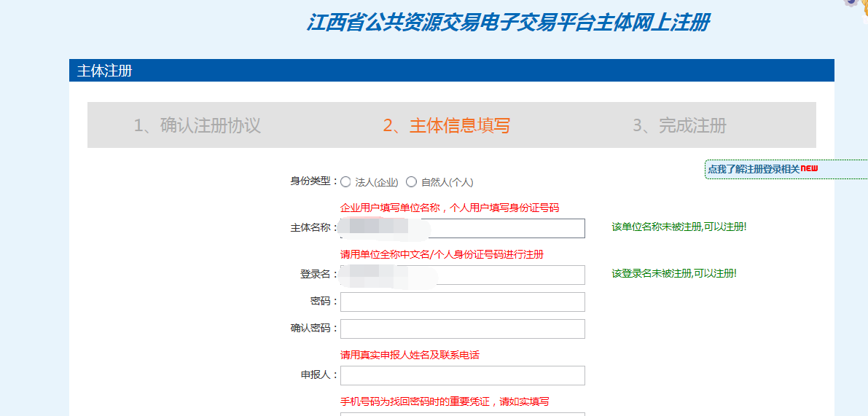The width and height of the screenshot is (868, 416).
Task: Click the hint 手机号码为找回密码时的重要凭证
Action: pyautogui.click(x=417, y=401)
